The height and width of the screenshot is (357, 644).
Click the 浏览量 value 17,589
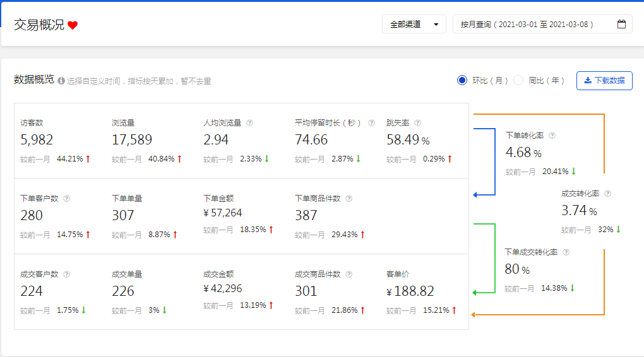[132, 140]
